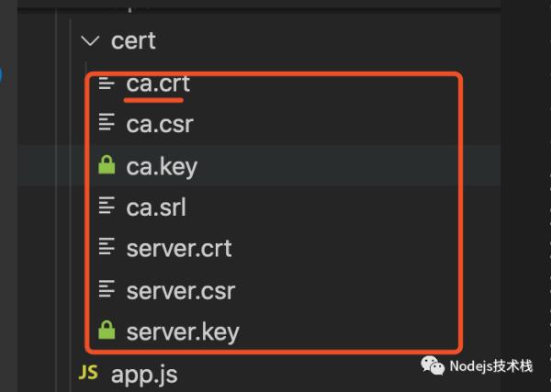The image size is (551, 392).
Task: Select the ca.key file name
Action: click(162, 165)
